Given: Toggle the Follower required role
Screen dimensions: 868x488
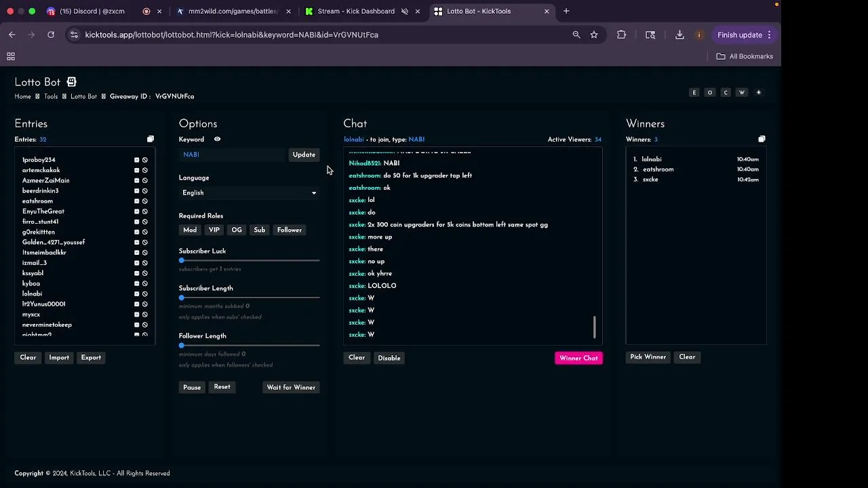Looking at the screenshot, I should (x=290, y=230).
